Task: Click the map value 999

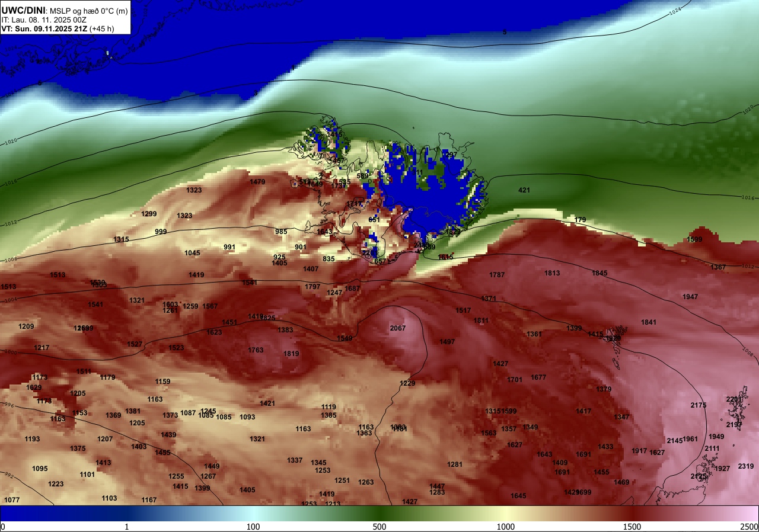Action: (161, 232)
